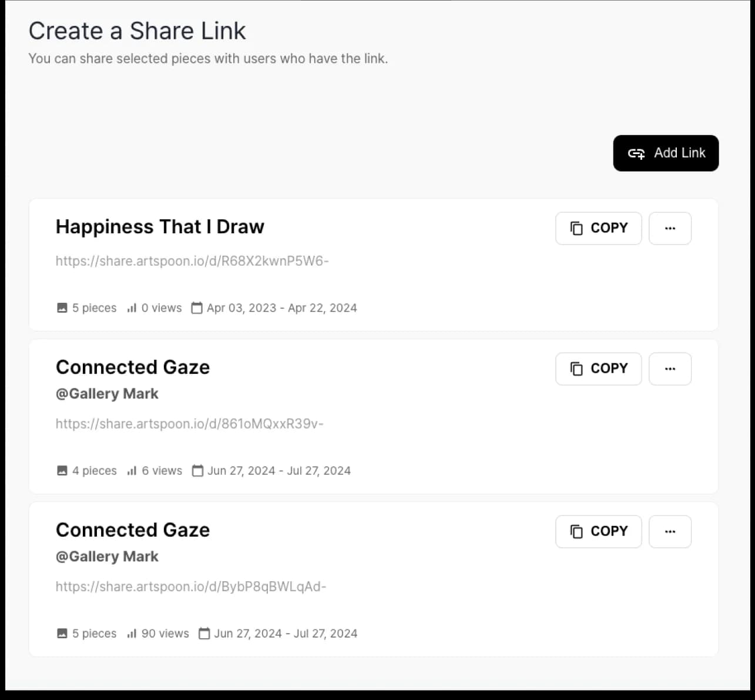The height and width of the screenshot is (700, 755).
Task: Copy the 6-views Connected Gaze link
Action: pos(598,369)
